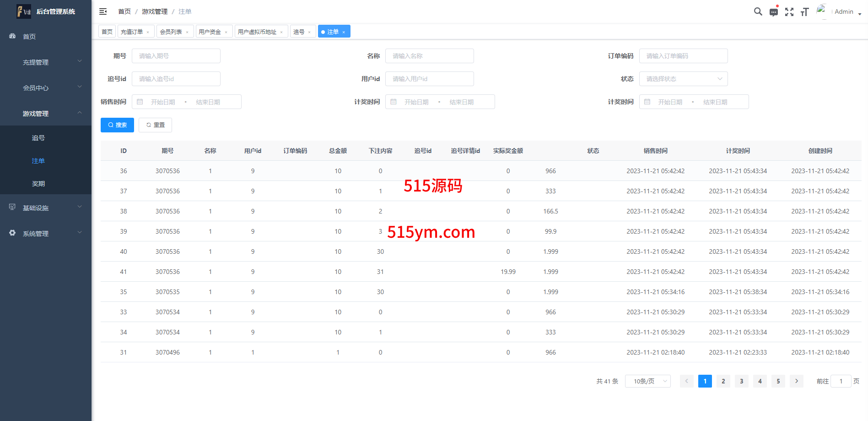Close the 充值订单 tab with its x
Screen dimensions: 868x421
point(148,32)
